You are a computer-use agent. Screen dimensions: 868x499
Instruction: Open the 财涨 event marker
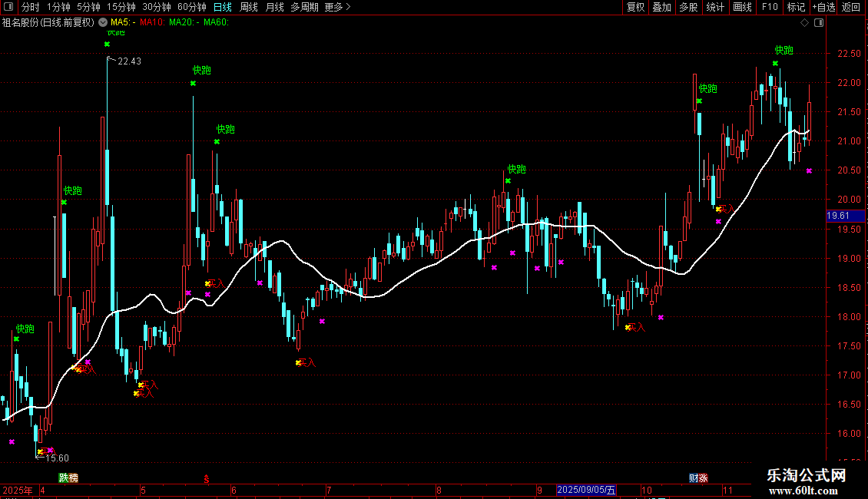(698, 478)
